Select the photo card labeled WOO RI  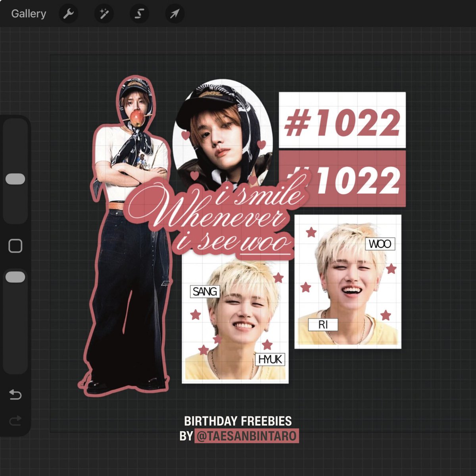(x=348, y=282)
